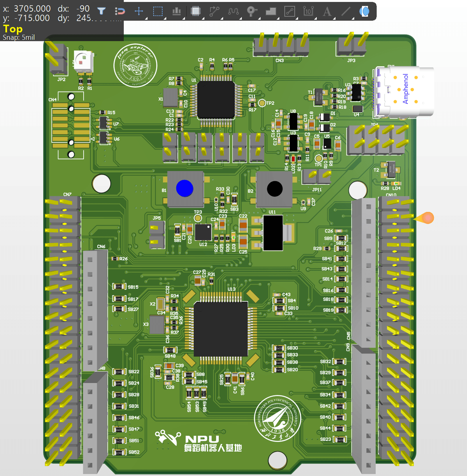
Task: Click the x: 3705.000 coordinate readout
Action: click(x=27, y=8)
